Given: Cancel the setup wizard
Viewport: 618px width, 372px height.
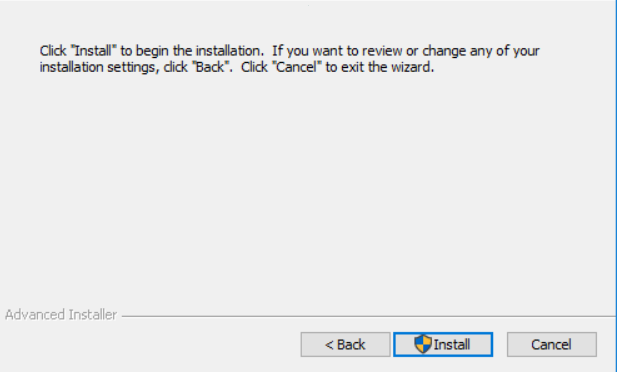Looking at the screenshot, I should 552,344.
